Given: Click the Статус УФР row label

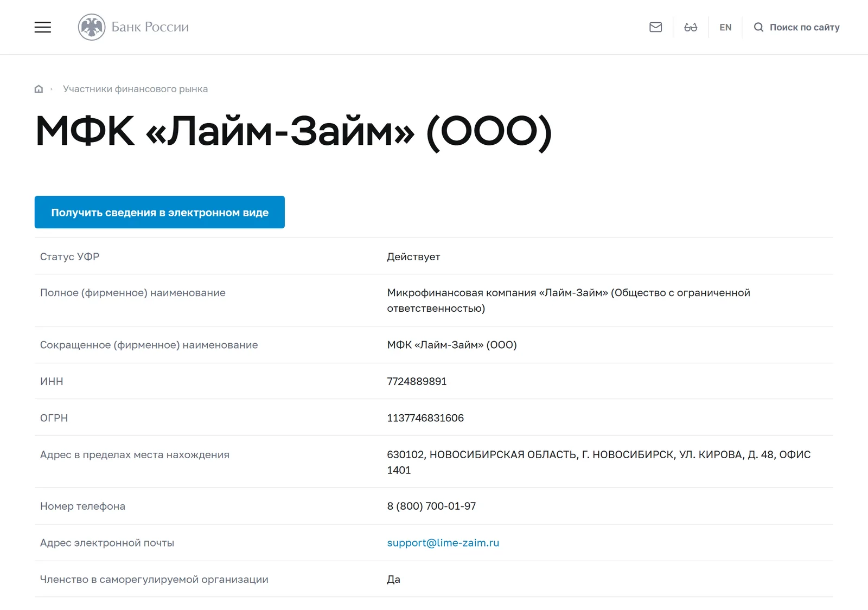Looking at the screenshot, I should pos(69,256).
